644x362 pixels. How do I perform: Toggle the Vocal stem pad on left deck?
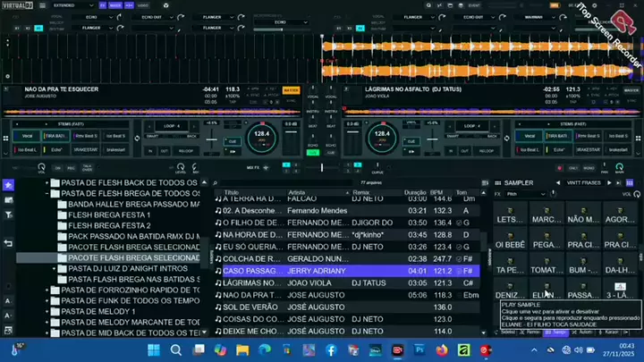click(x=28, y=136)
